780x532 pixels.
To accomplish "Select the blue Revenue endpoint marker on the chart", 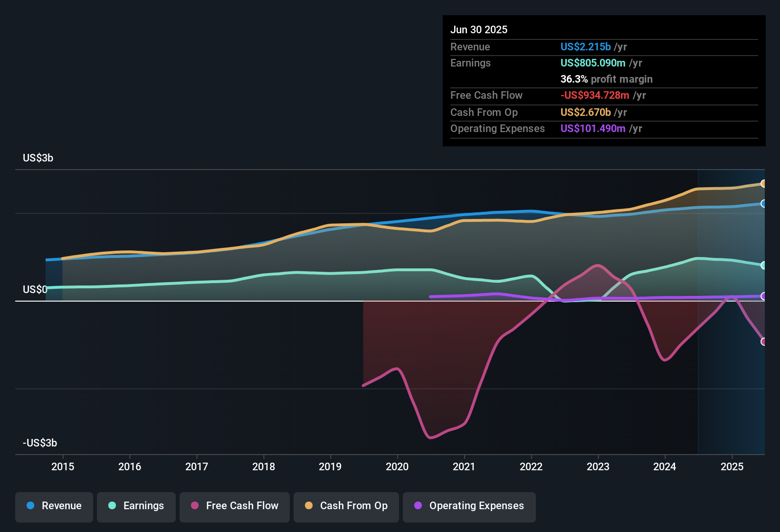I will click(764, 204).
